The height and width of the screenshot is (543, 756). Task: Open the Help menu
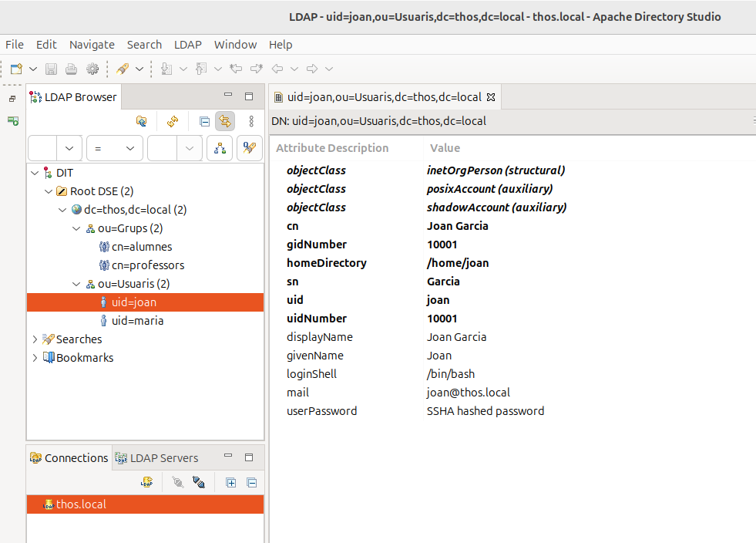point(281,45)
